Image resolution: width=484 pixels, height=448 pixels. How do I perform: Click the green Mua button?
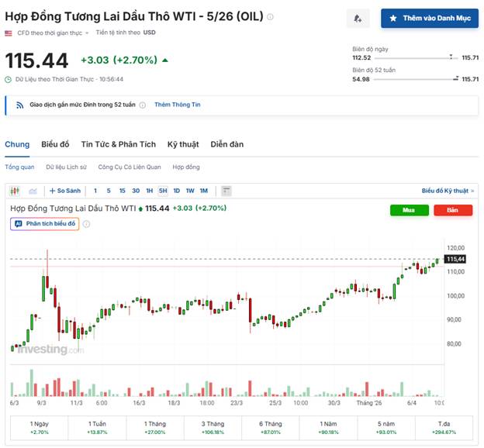click(410, 210)
